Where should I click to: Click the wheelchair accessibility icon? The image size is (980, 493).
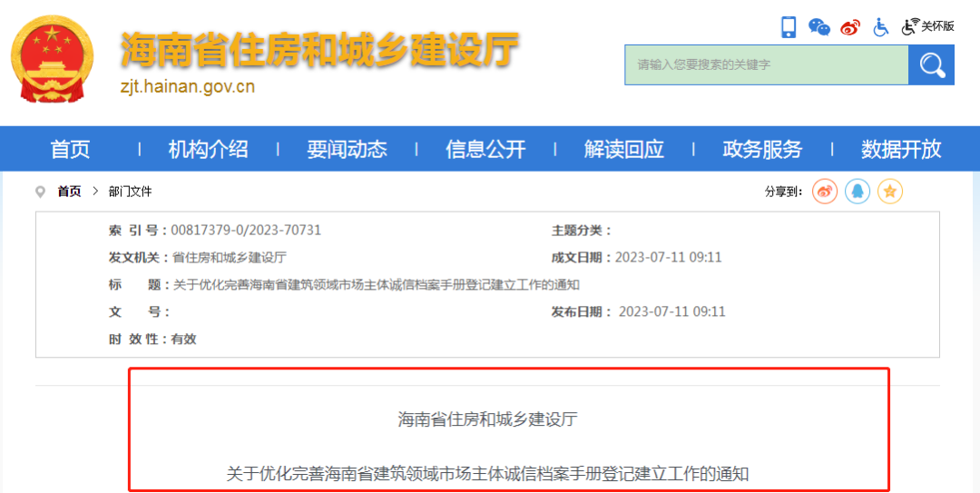pos(880,27)
